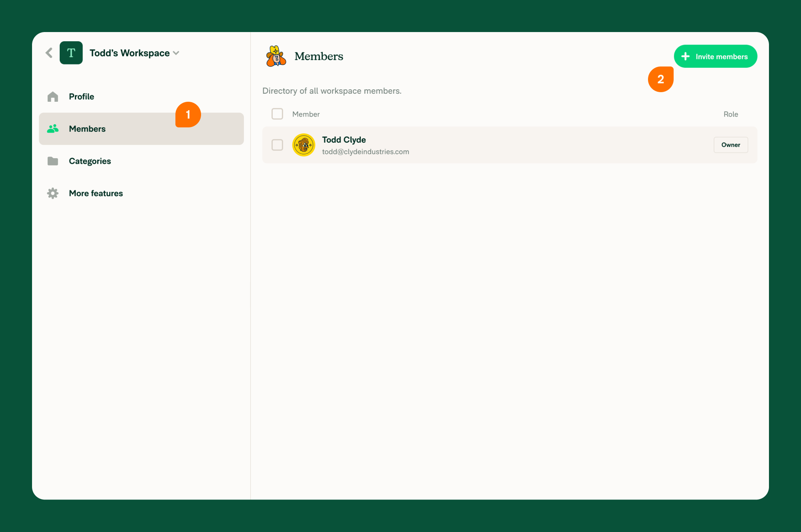Click the Categories folder icon

[x=53, y=160]
